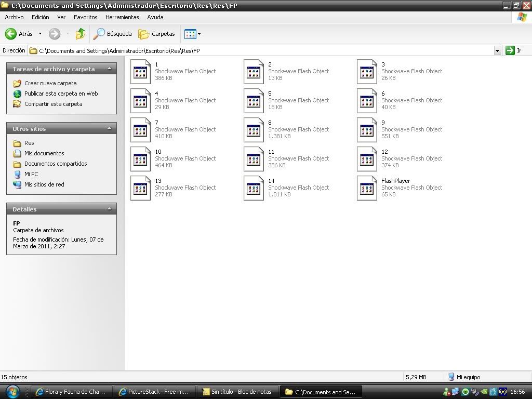Toggle the Carpetas folders pane
The image size is (532, 413).
point(157,34)
